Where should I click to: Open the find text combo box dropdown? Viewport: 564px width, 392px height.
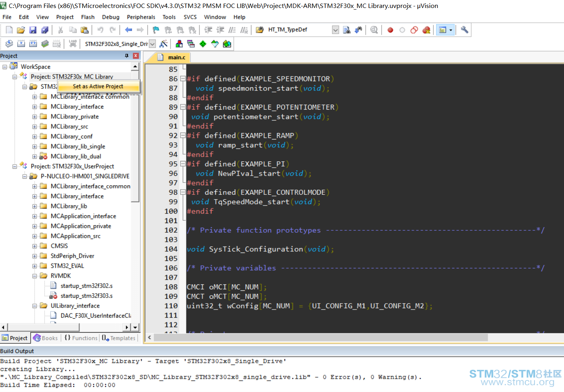335,30
